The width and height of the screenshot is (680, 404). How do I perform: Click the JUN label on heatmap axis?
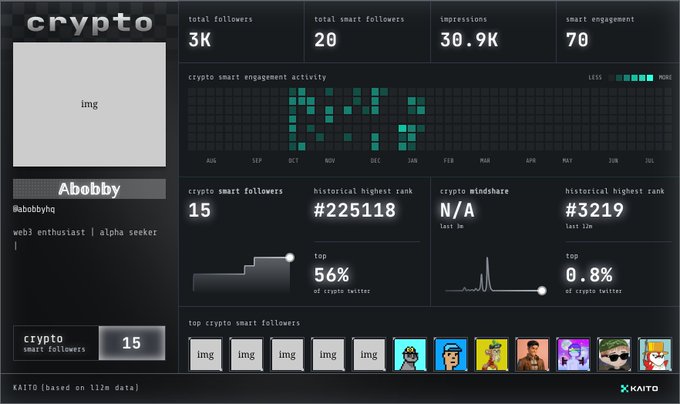click(x=613, y=160)
